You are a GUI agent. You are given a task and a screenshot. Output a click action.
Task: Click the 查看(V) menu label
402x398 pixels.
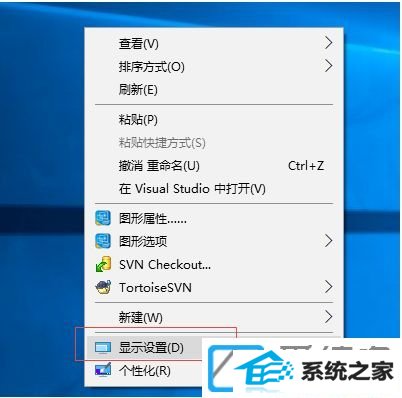pyautogui.click(x=139, y=43)
